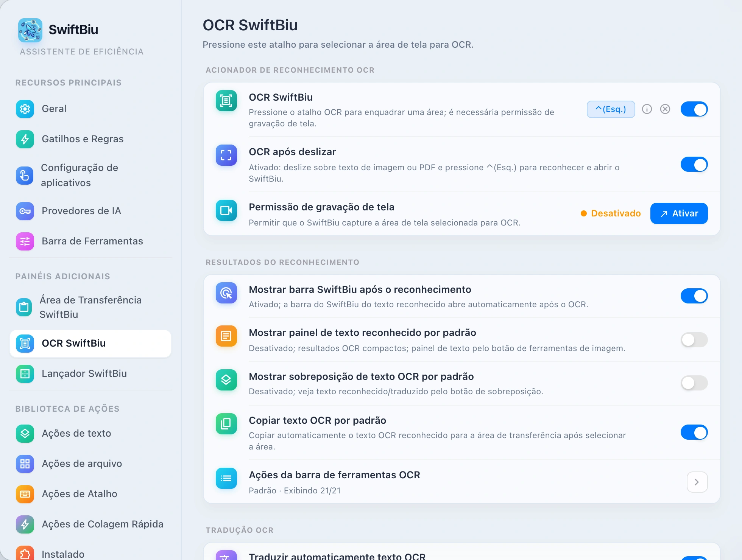The width and height of the screenshot is (742, 560).
Task: Clear the OCR SwiftBiu shortcut
Action: coord(665,109)
